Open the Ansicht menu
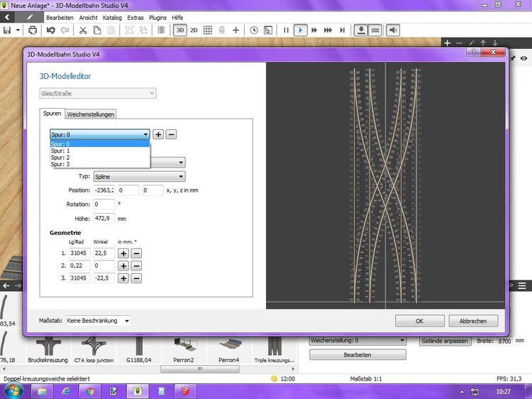The height and width of the screenshot is (399, 532). [88, 18]
